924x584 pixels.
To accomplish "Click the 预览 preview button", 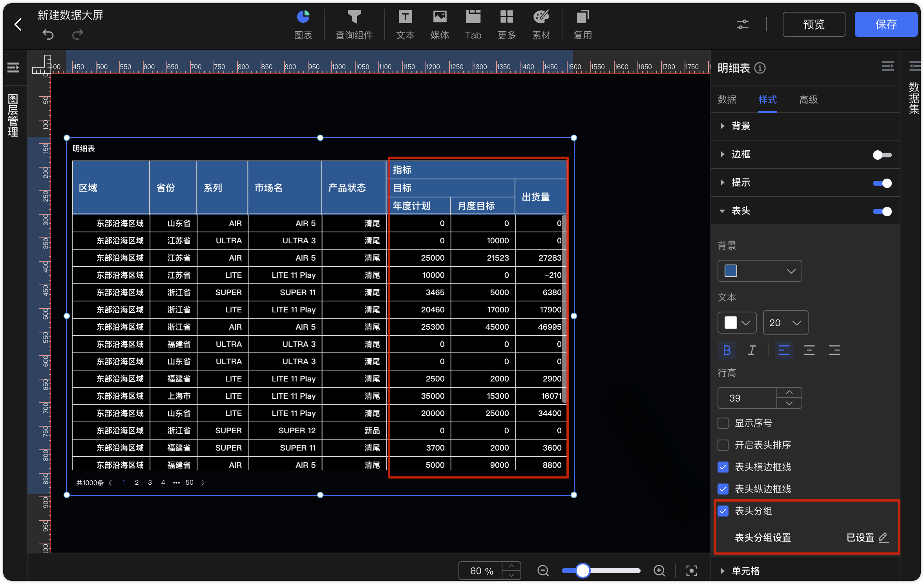I will 813,24.
